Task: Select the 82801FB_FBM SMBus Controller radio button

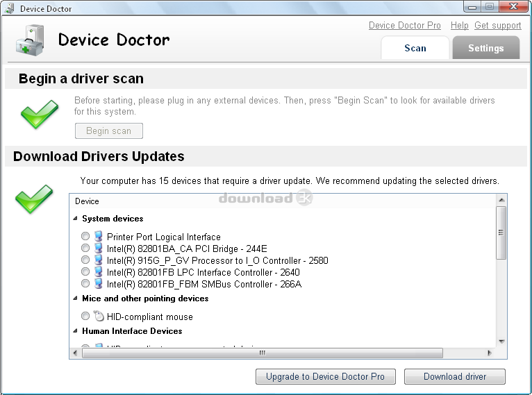Action: click(x=85, y=283)
